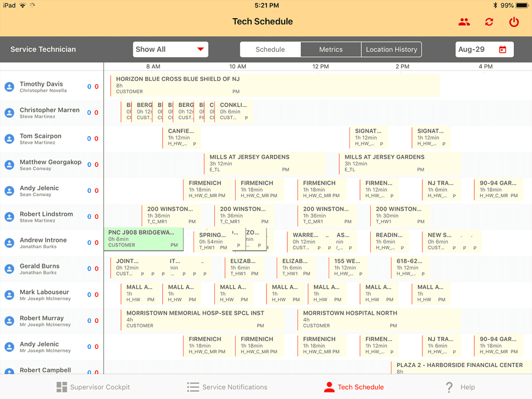Switch to the Location History view
Screen dimensions: 532x399
pyautogui.click(x=391, y=50)
